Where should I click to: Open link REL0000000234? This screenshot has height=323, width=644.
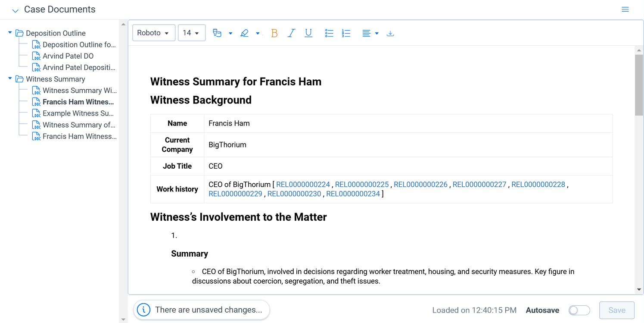pos(353,194)
